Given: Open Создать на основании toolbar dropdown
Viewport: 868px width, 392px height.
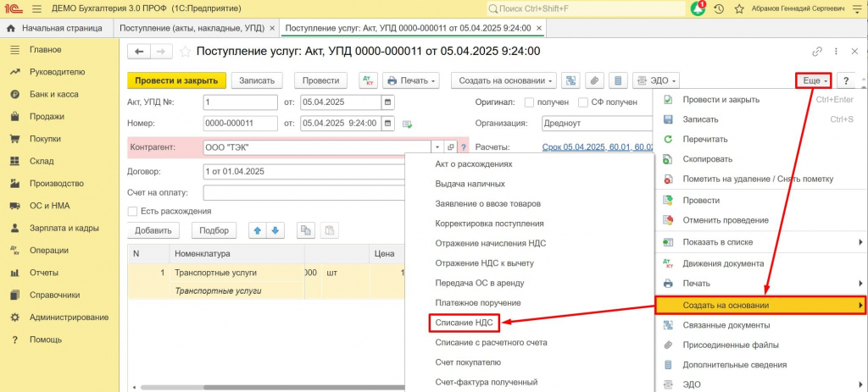Looking at the screenshot, I should [x=504, y=80].
